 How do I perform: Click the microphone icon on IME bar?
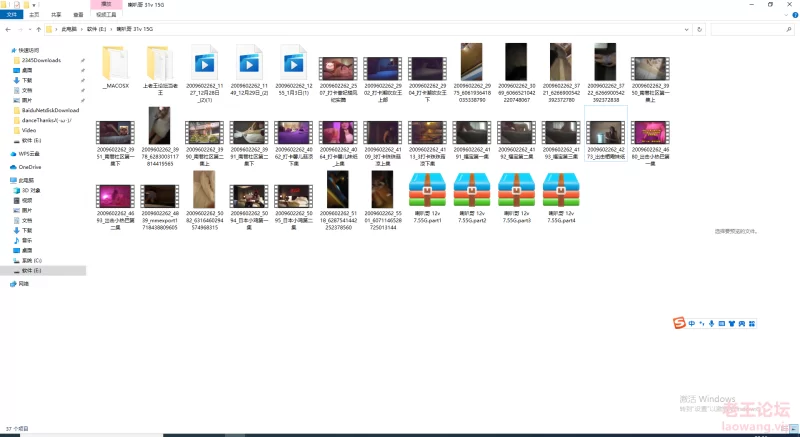point(711,323)
